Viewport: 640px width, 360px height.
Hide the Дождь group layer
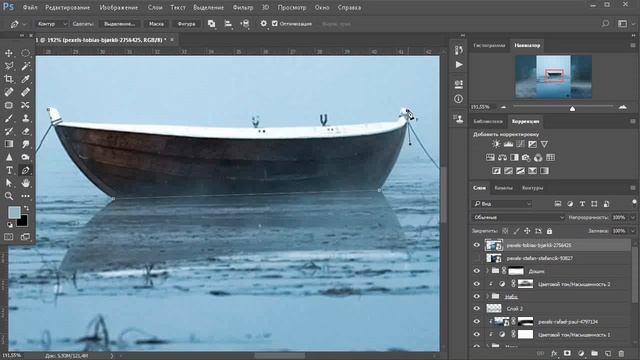(476, 271)
